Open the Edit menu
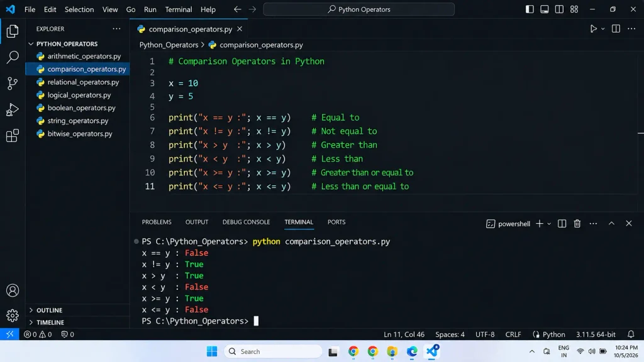Image resolution: width=644 pixels, height=362 pixels. 50,9
